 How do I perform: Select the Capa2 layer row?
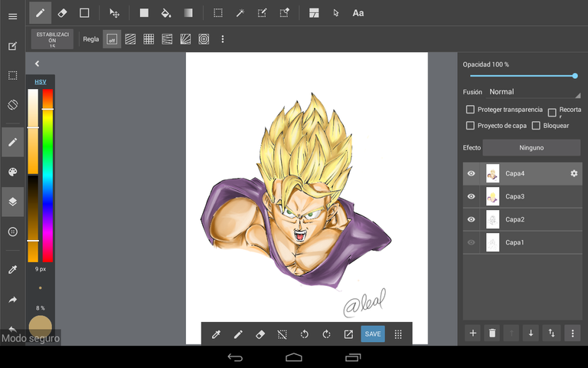522,219
